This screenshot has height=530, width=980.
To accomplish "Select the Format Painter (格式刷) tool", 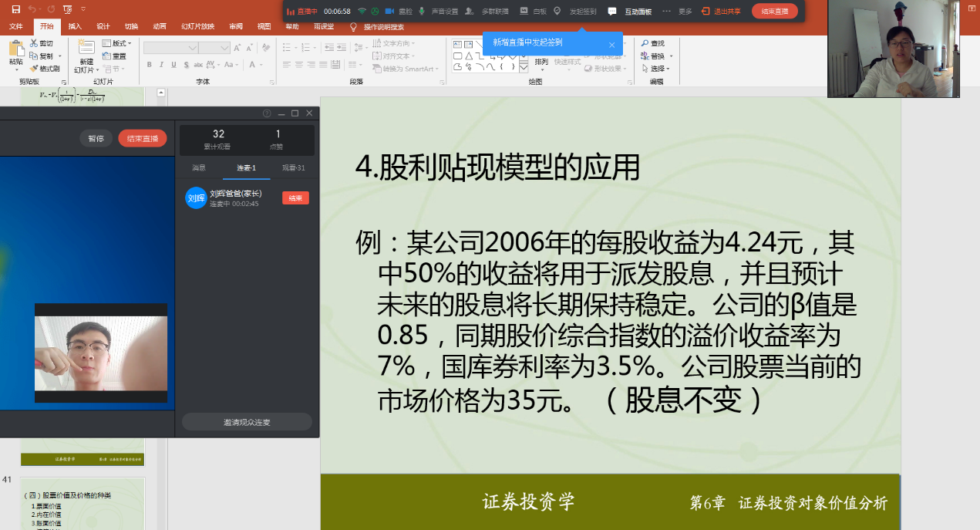I will tap(45, 69).
